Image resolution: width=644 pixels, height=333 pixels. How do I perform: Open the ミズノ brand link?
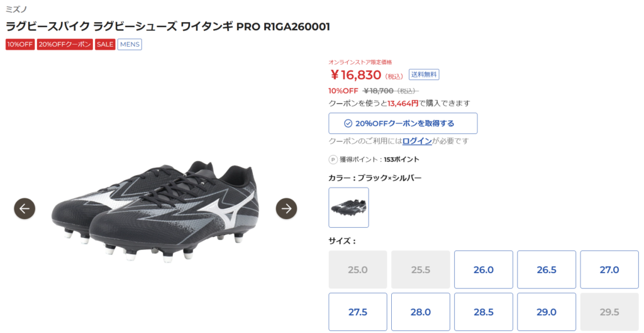[x=16, y=9]
